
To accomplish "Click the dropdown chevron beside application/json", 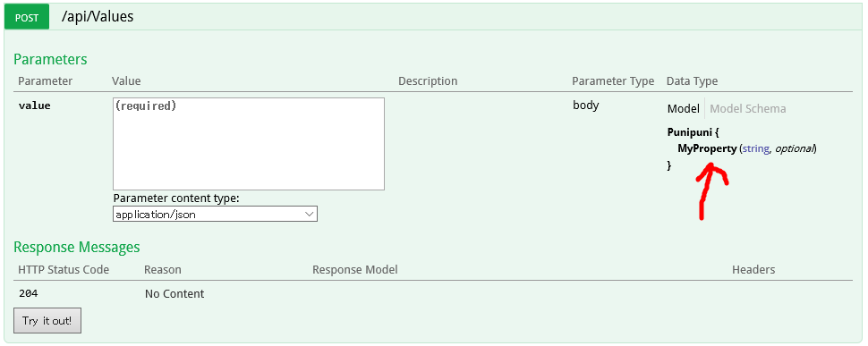I will click(310, 214).
